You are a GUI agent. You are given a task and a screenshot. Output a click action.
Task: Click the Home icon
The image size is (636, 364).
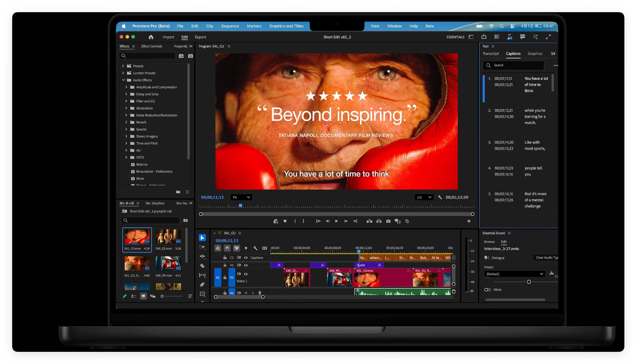[151, 37]
